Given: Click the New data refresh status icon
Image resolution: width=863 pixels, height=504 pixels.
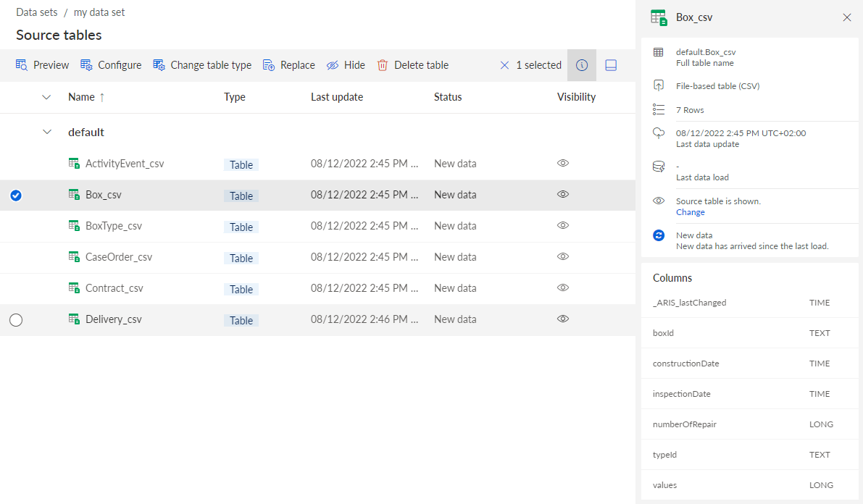Looking at the screenshot, I should tap(658, 235).
